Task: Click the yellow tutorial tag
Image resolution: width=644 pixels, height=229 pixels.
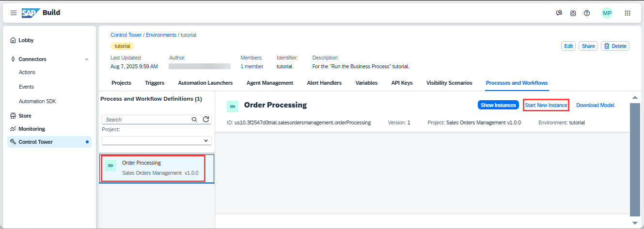Action: tap(122, 46)
